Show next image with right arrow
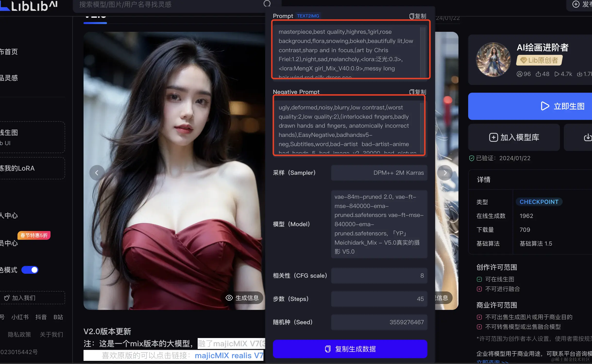This screenshot has height=364, width=592. (x=445, y=173)
